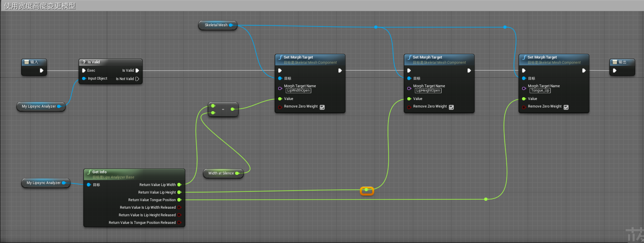The height and width of the screenshot is (243, 644).
Task: Click the upper My Lipsync Analyzer output pin
Action: tap(59, 106)
